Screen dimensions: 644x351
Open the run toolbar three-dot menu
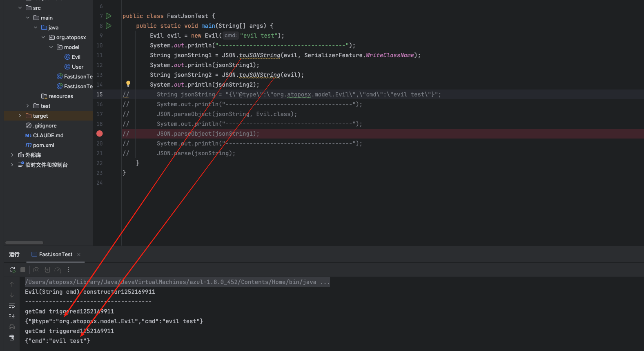pyautogui.click(x=68, y=270)
